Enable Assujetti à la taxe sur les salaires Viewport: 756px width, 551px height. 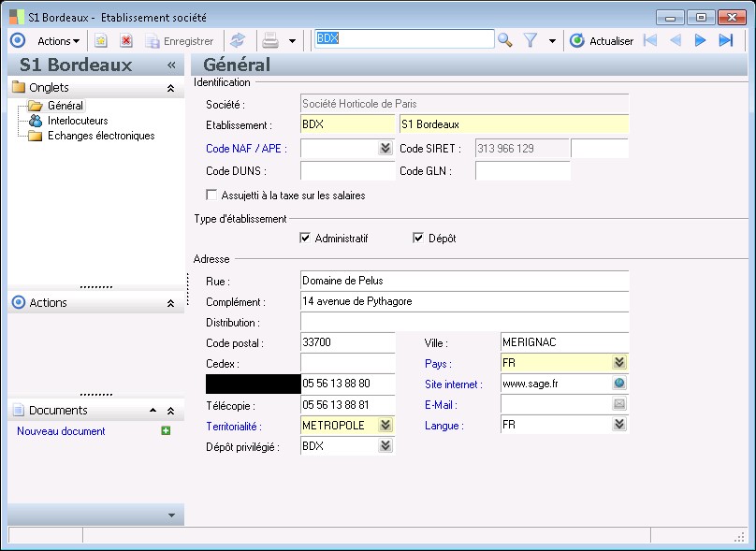pyautogui.click(x=212, y=196)
